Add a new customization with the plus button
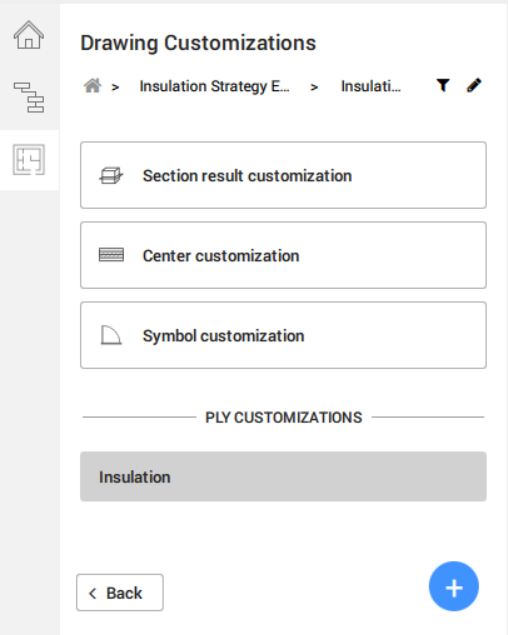This screenshot has height=635, width=508. [x=454, y=586]
